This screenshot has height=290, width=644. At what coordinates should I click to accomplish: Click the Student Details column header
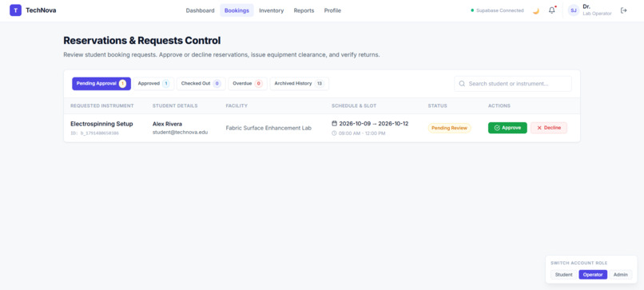175,105
